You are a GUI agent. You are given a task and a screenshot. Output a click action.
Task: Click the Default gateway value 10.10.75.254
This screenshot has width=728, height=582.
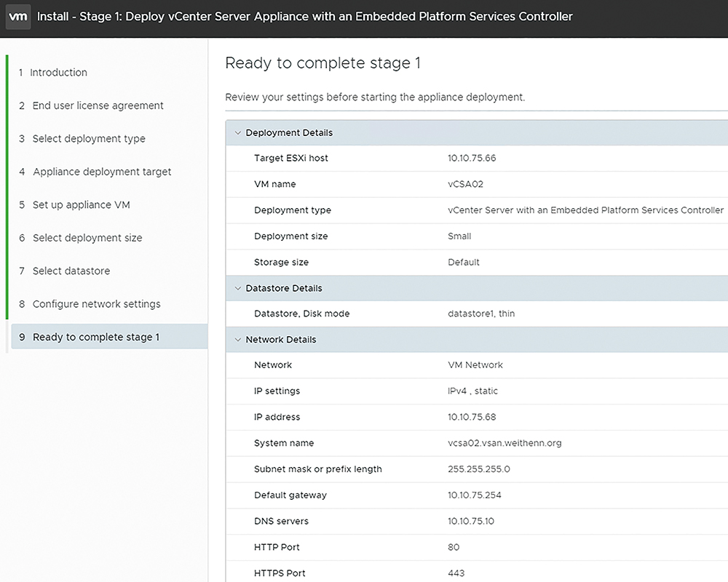(475, 495)
